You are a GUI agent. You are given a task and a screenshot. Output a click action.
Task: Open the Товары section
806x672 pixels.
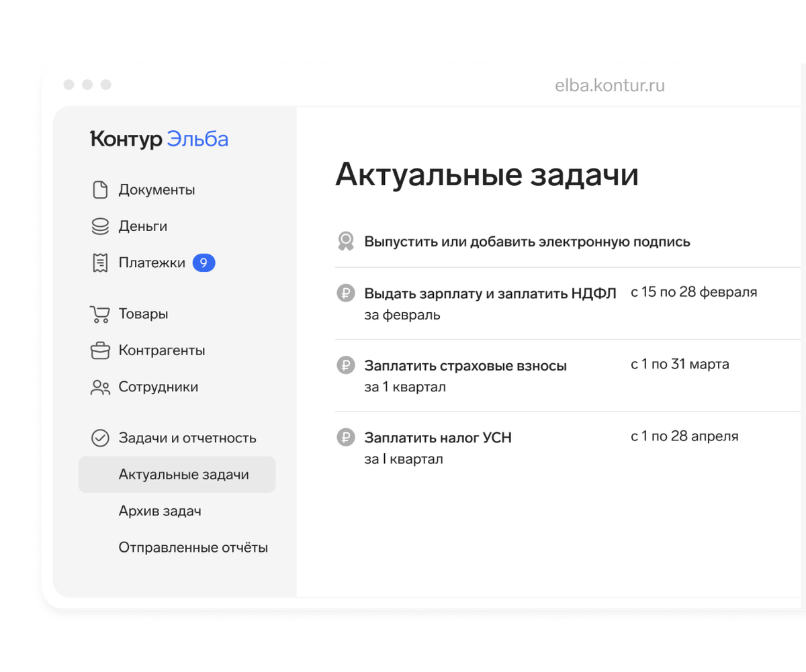143,314
